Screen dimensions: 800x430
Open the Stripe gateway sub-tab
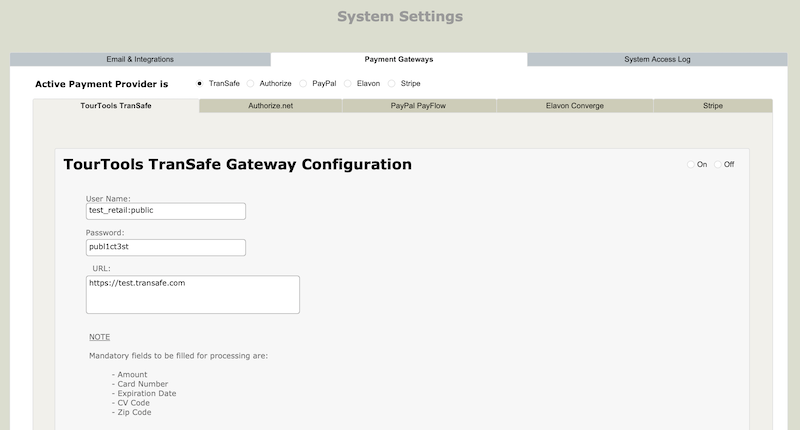pyautogui.click(x=712, y=105)
